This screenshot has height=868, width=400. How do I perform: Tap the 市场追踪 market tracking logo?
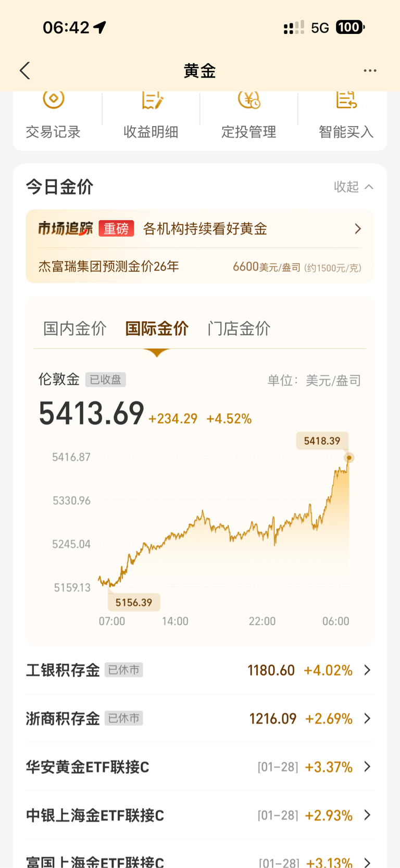click(x=65, y=228)
